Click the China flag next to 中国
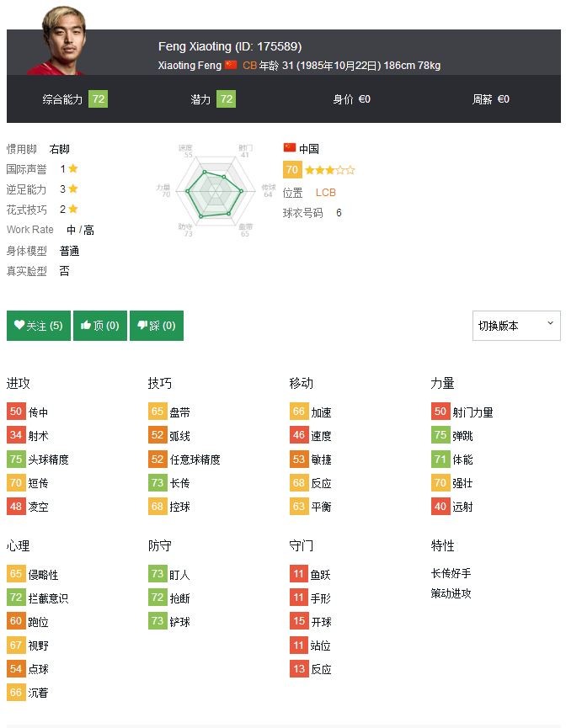The width and height of the screenshot is (566, 728). [x=290, y=148]
